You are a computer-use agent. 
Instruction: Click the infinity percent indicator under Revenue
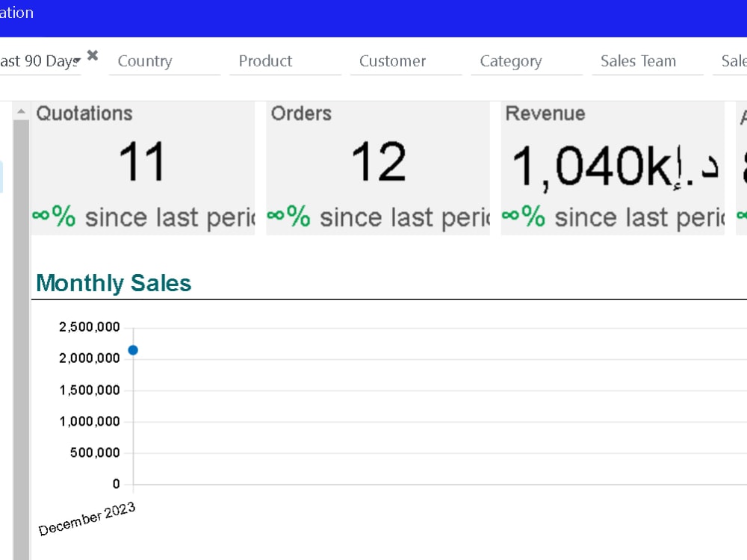point(524,217)
